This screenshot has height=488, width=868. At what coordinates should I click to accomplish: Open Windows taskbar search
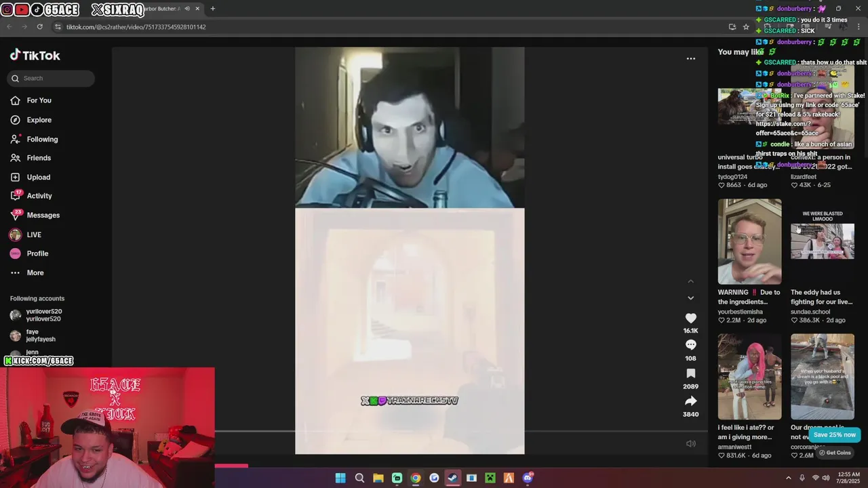point(359,478)
